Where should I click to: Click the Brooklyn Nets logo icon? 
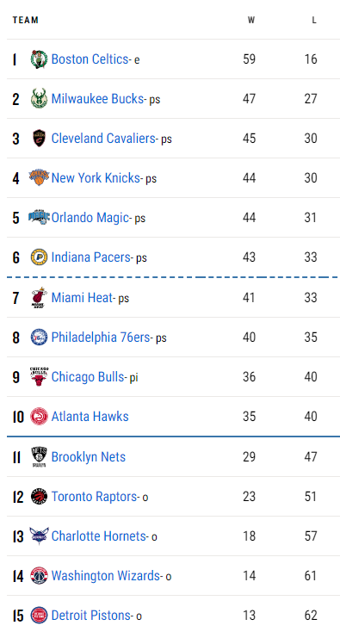click(x=39, y=456)
